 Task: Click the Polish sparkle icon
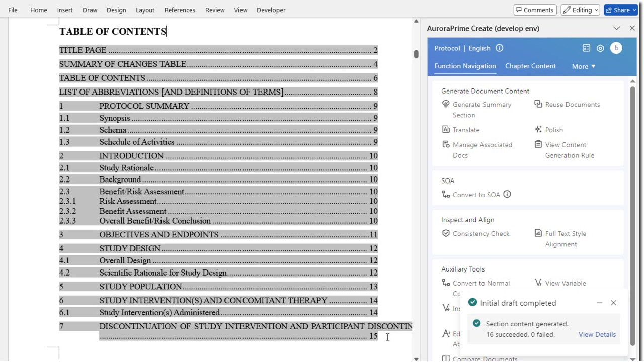coord(538,130)
